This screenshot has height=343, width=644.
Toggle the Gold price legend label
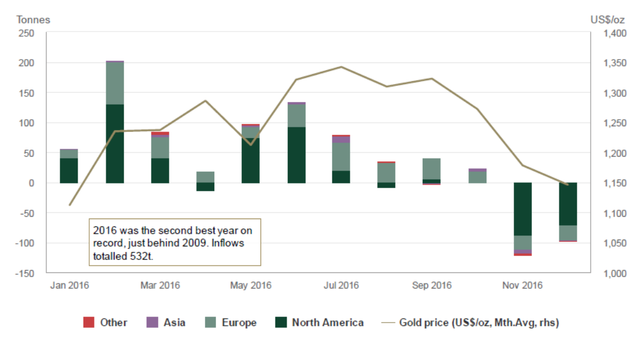479,323
